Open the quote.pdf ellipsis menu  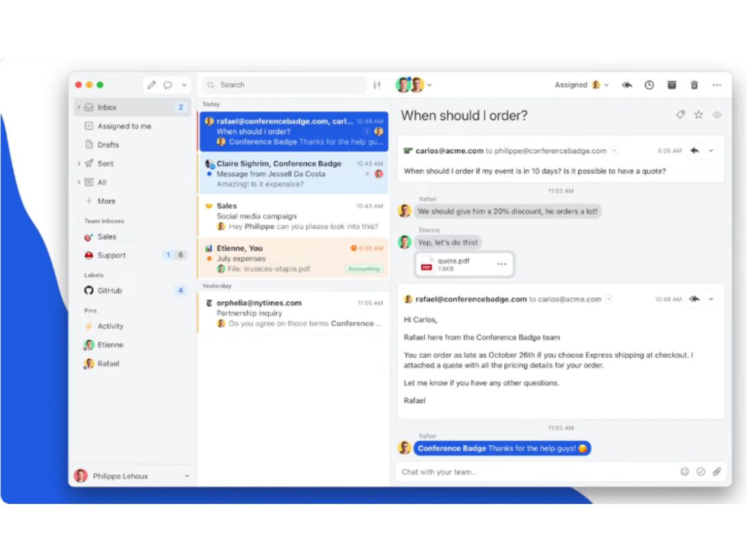tap(501, 264)
